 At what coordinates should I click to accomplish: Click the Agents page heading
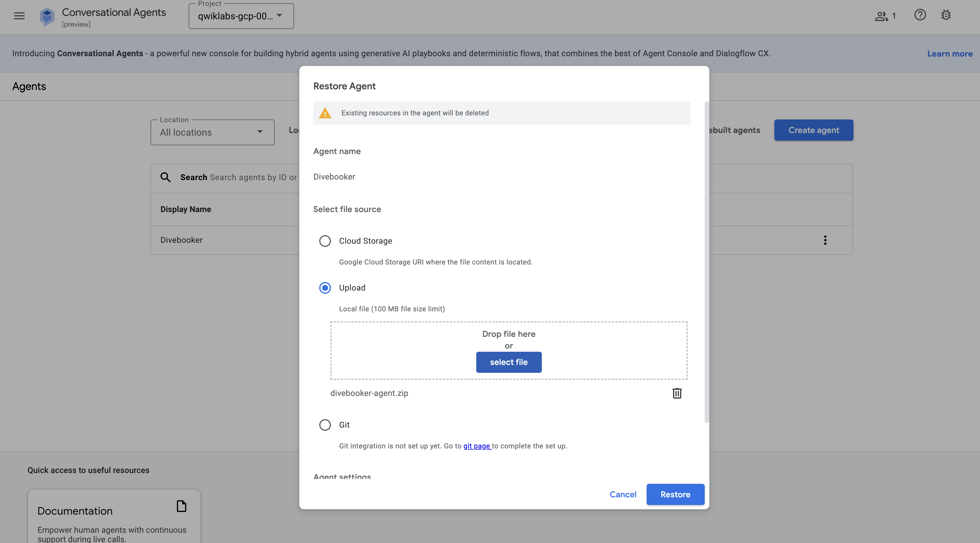(x=29, y=86)
